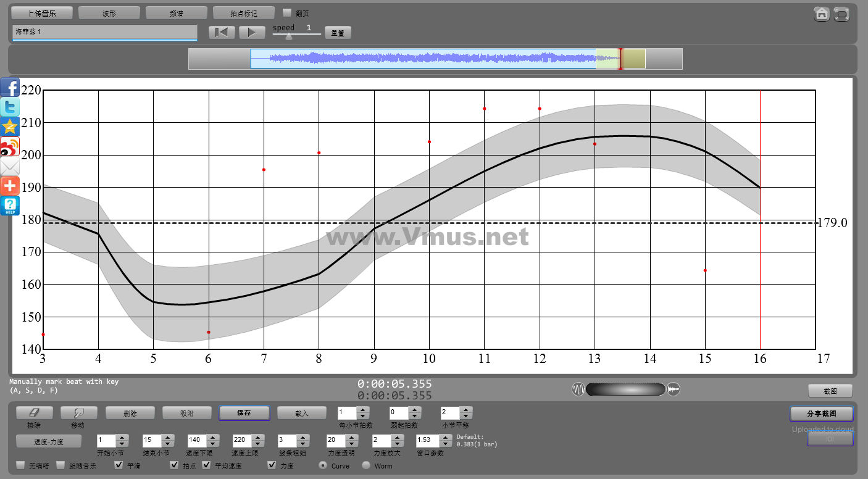The image size is (868, 479).
Task: Switch to the 频谱 (spectrum) view
Action: [x=176, y=13]
